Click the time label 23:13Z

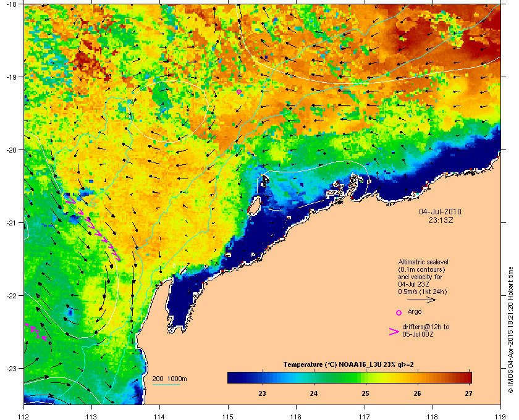coord(441,220)
